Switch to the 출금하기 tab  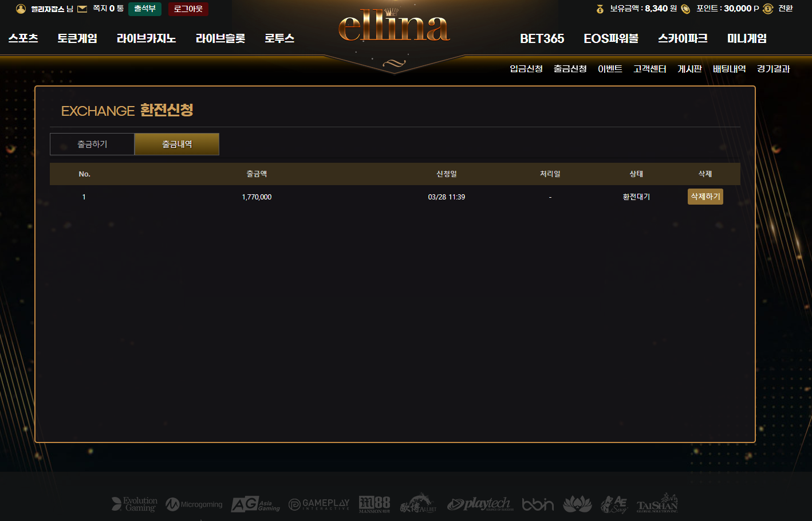(92, 144)
